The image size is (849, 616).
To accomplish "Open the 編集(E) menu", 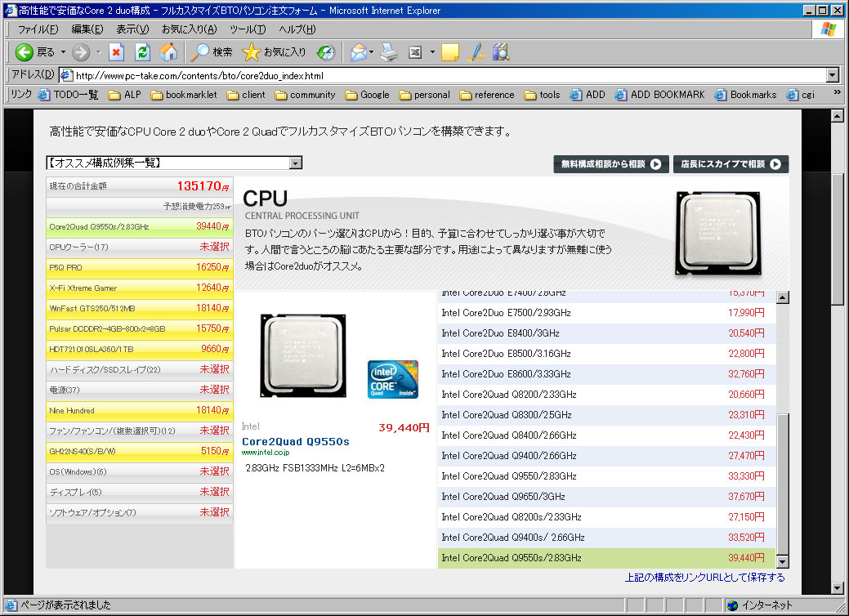I will pos(87,29).
